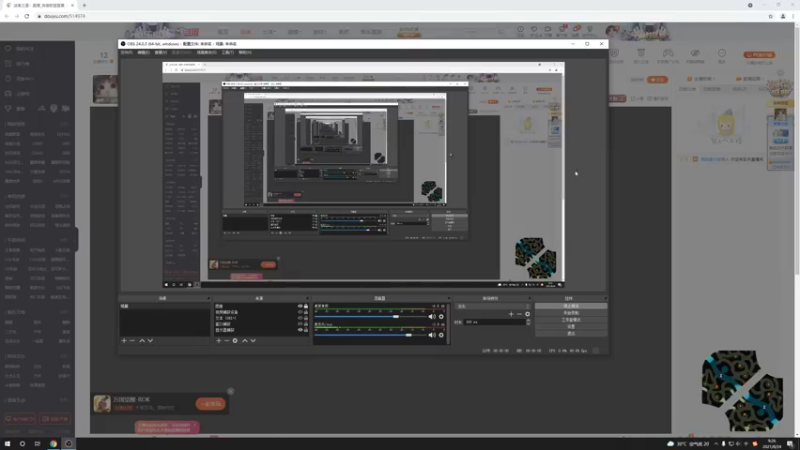Select the scene entry in Scenes list
This screenshot has width=800, height=450.
[165, 306]
